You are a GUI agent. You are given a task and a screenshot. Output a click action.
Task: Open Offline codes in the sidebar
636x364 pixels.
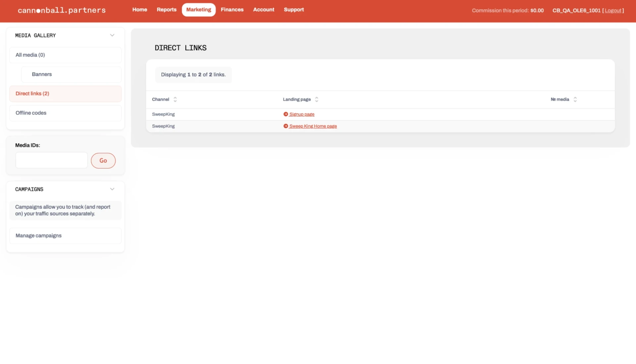click(66, 113)
